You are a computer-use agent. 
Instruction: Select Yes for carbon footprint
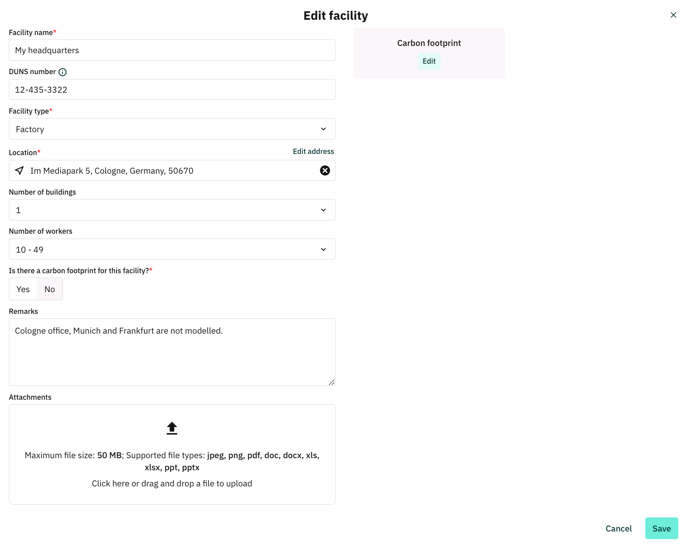click(x=23, y=289)
